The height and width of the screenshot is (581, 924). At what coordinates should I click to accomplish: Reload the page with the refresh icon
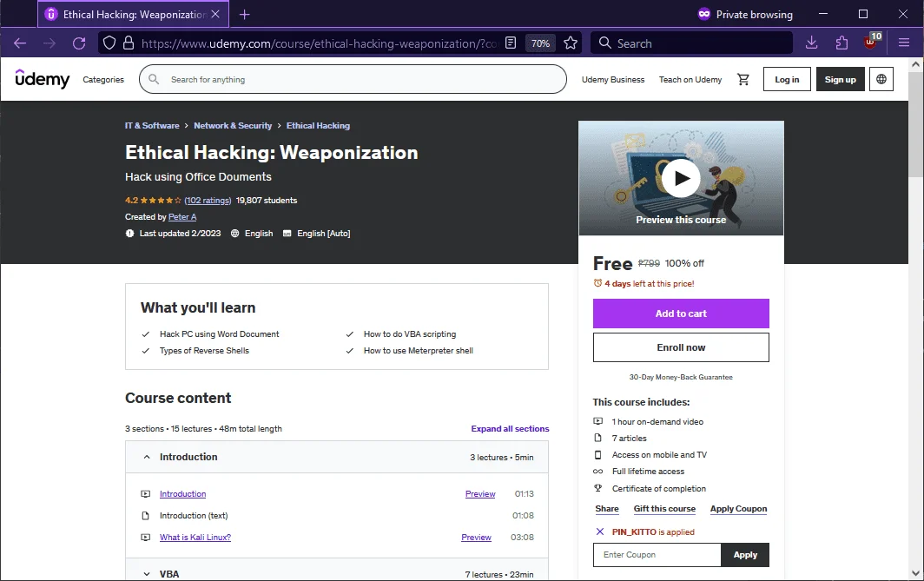(x=79, y=43)
